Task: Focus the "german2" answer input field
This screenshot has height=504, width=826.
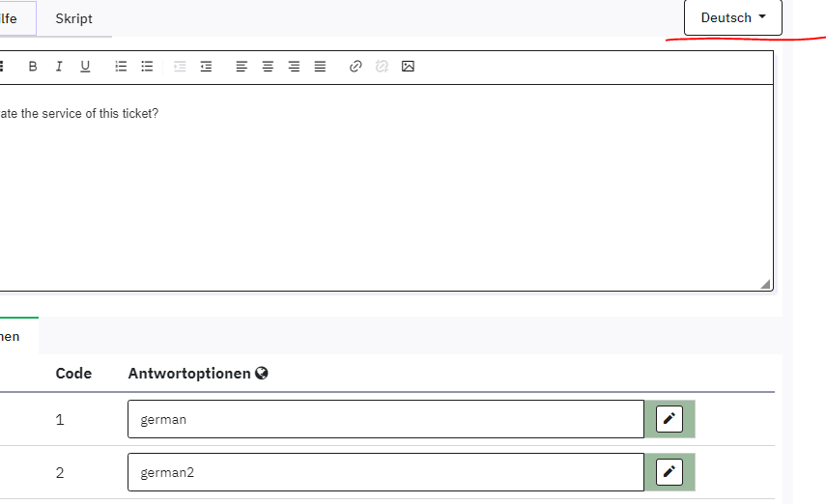Action: pos(385,472)
